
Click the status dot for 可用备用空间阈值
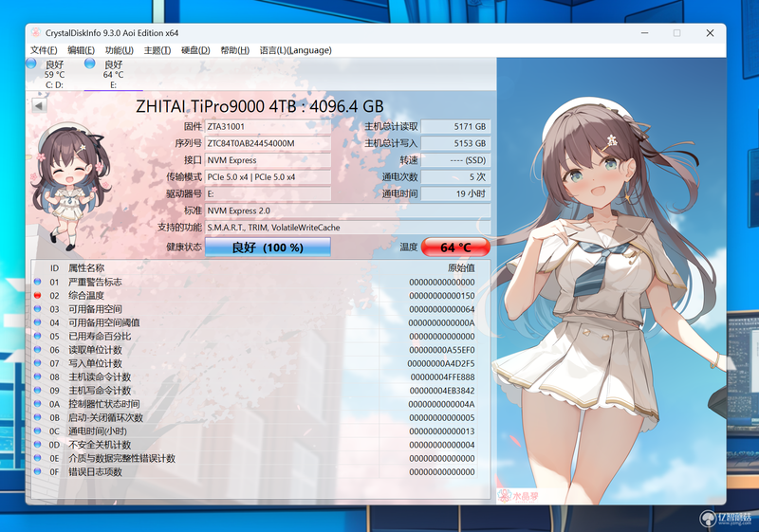[37, 322]
